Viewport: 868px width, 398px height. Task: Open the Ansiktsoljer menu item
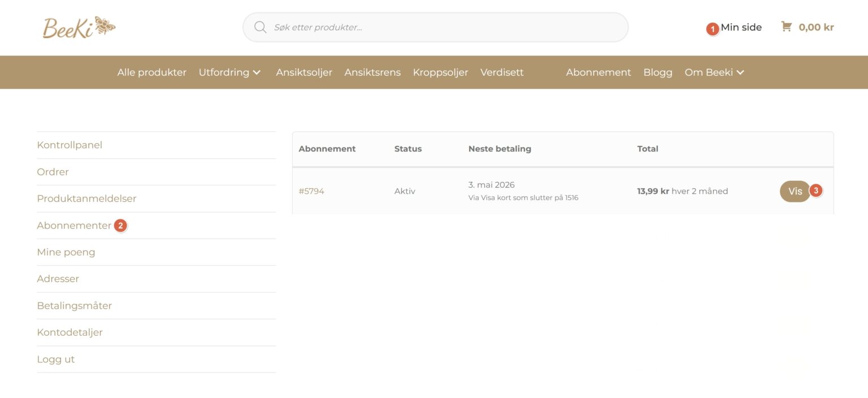pyautogui.click(x=304, y=72)
